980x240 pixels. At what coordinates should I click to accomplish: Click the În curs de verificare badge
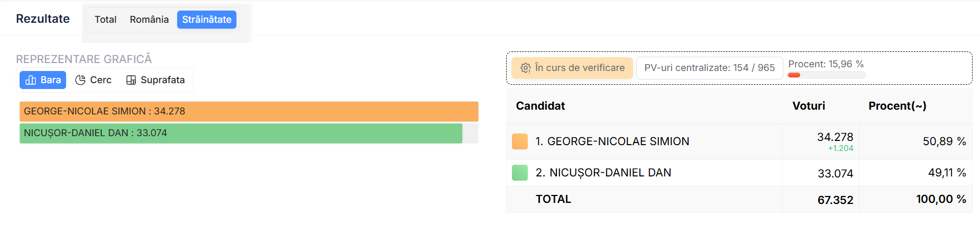(572, 68)
